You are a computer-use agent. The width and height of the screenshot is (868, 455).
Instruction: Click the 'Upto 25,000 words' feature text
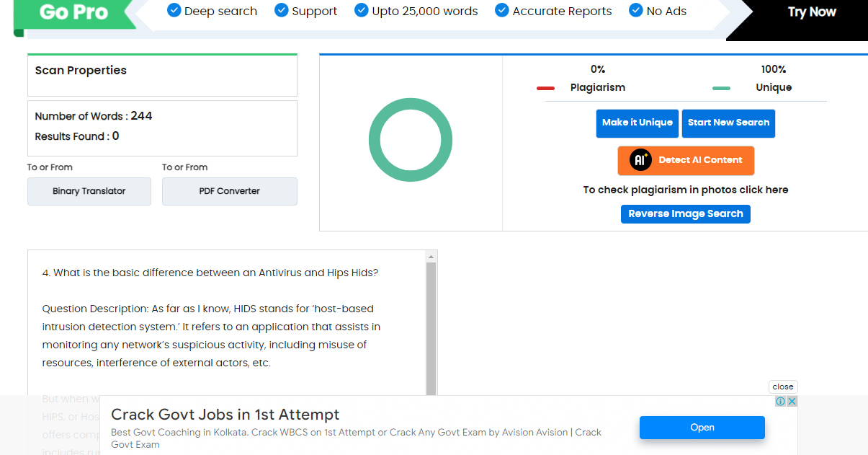(x=425, y=12)
